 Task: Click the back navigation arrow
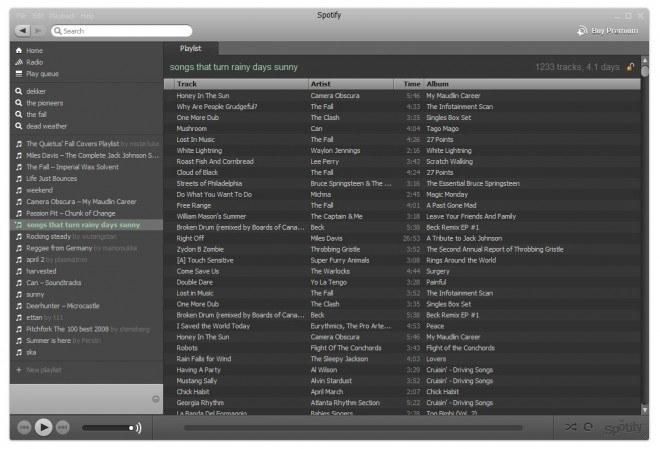(x=22, y=30)
